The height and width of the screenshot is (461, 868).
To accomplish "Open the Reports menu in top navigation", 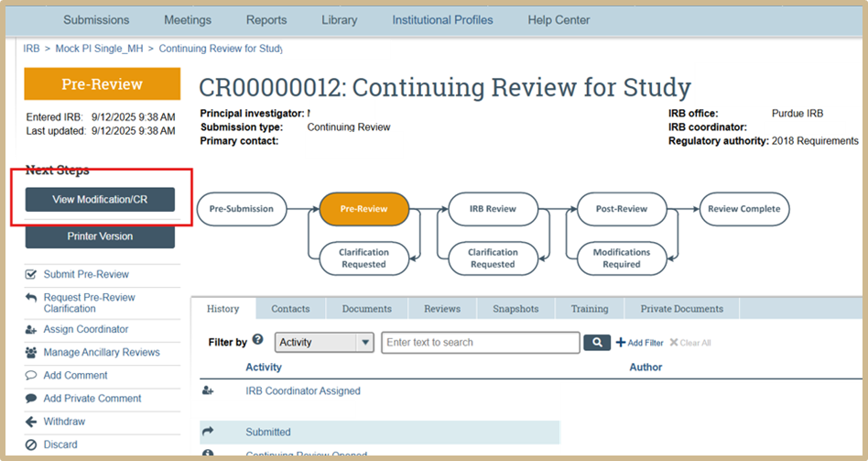I will 266,20.
